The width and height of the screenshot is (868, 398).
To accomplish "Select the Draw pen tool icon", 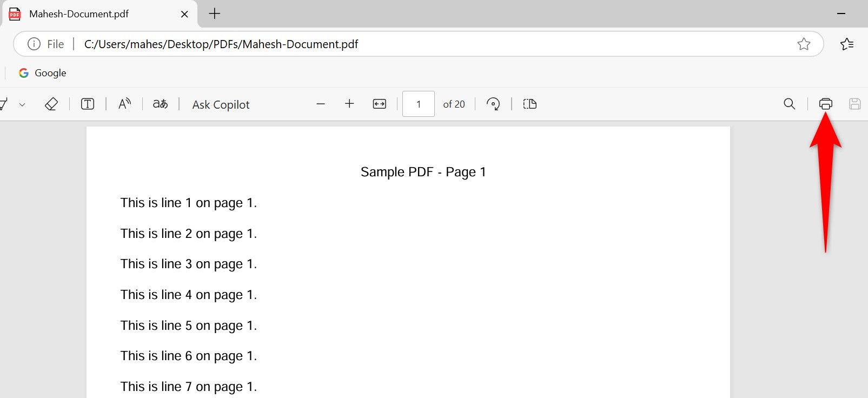I will [x=3, y=104].
